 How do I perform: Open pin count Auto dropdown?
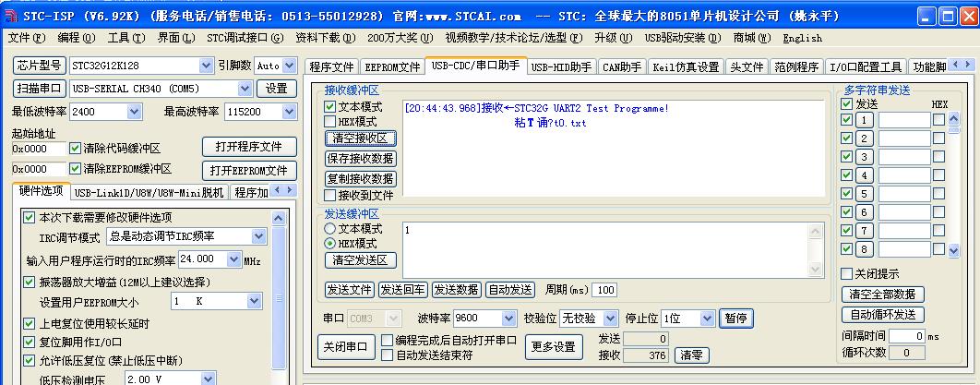pyautogui.click(x=289, y=65)
